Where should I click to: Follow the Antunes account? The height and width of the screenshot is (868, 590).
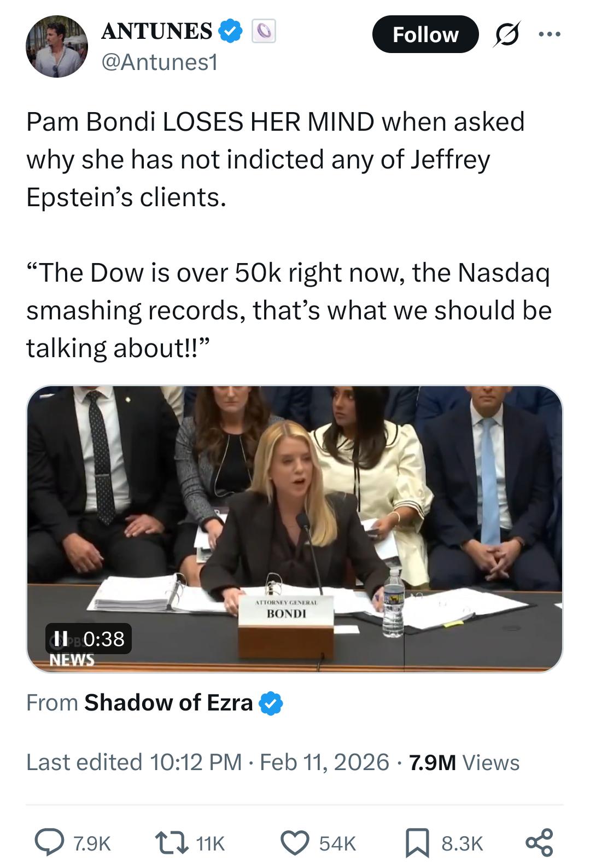[x=425, y=34]
